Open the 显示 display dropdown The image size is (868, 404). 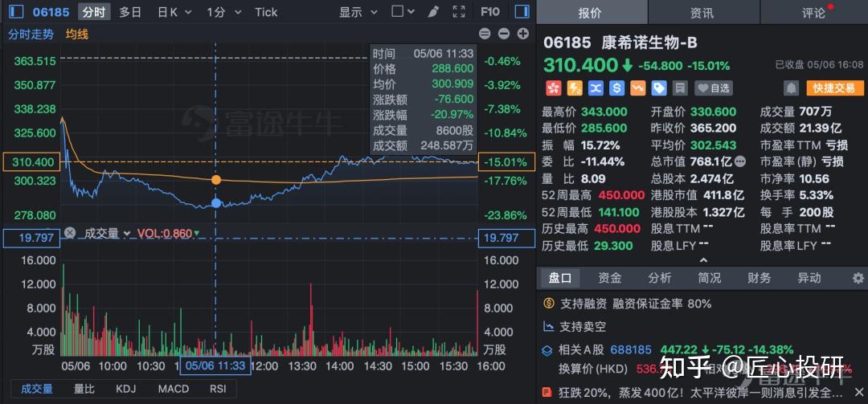[358, 11]
